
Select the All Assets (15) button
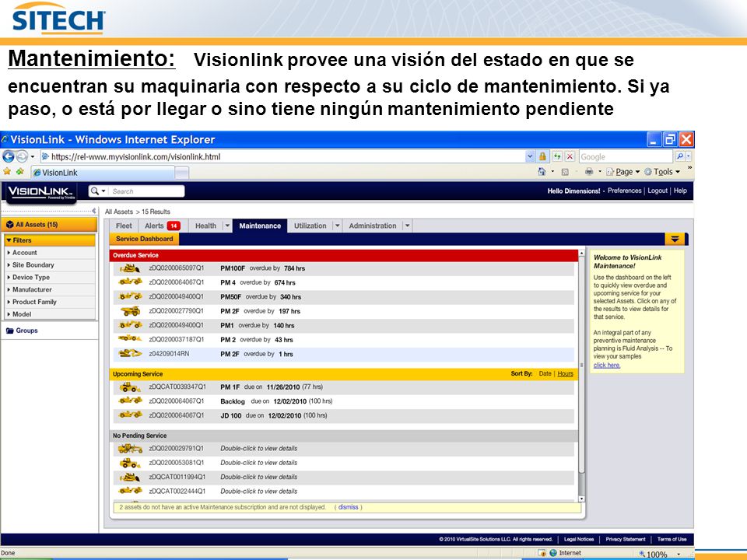[50, 224]
